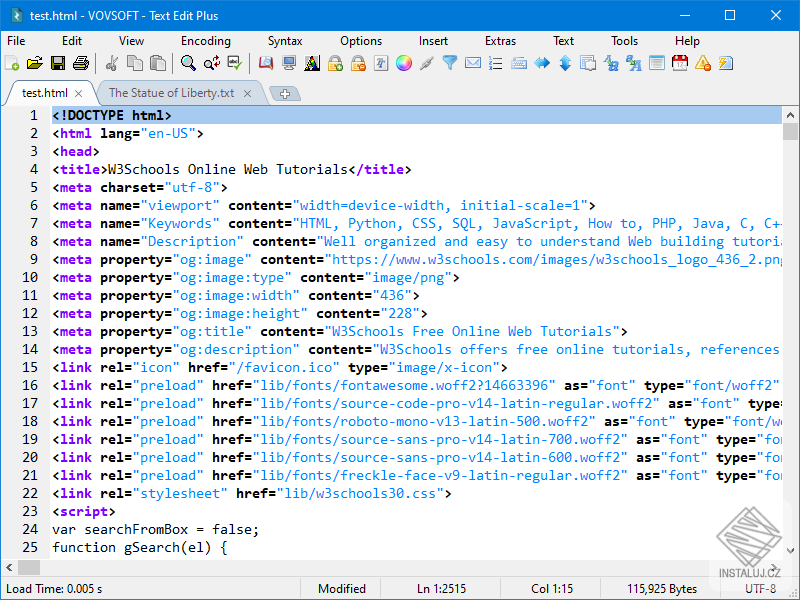Screen dimensions: 800x600
Task: Close the test.html tab
Action: [79, 93]
